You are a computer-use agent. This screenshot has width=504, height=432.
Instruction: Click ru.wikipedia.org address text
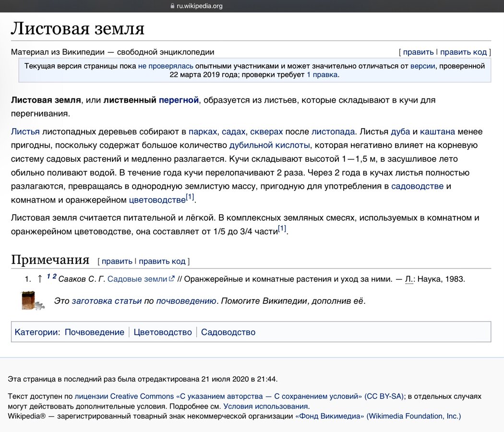tap(200, 6)
